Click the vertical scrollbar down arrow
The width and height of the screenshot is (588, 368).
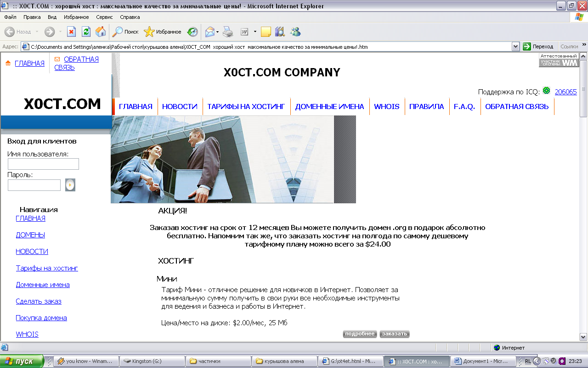(583, 337)
